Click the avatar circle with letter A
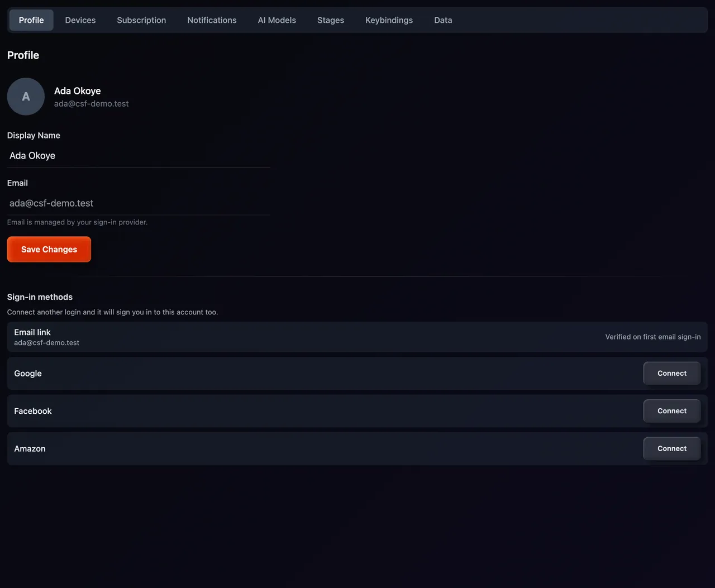 click(x=26, y=97)
